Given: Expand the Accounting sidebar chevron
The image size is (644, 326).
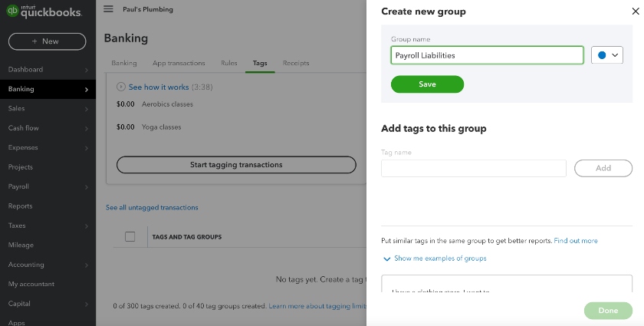Looking at the screenshot, I should pos(86,265).
